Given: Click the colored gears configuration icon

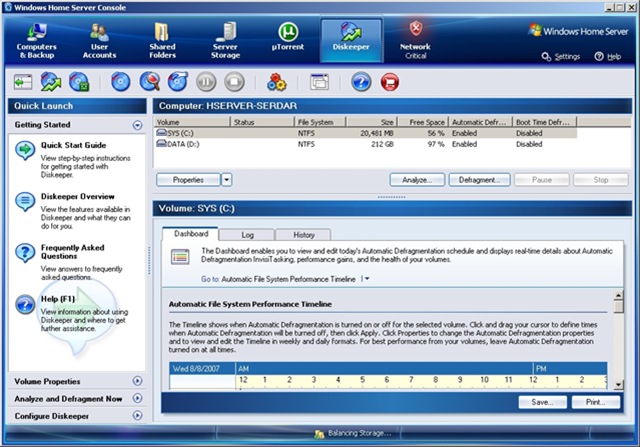Looking at the screenshot, I should pyautogui.click(x=277, y=82).
